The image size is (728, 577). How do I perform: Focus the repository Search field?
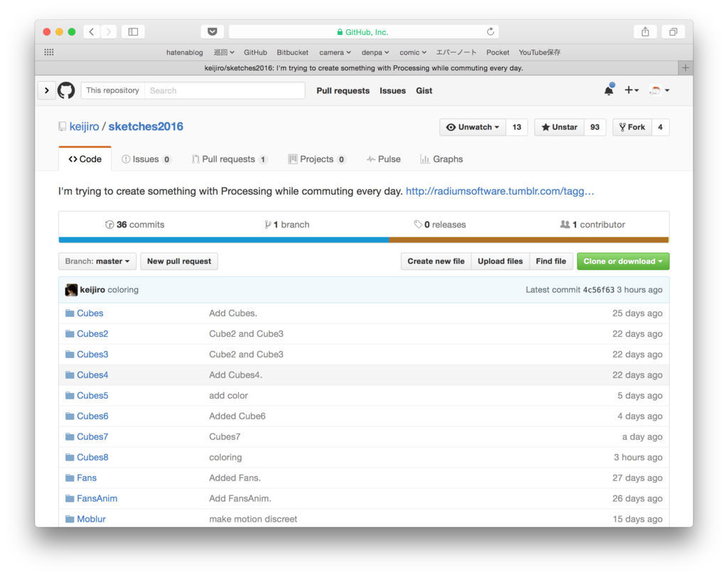point(225,90)
